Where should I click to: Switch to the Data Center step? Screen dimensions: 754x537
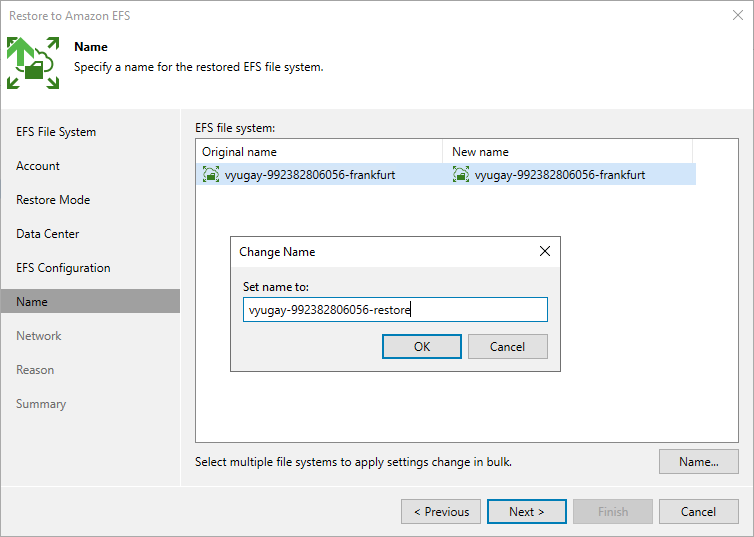click(48, 234)
